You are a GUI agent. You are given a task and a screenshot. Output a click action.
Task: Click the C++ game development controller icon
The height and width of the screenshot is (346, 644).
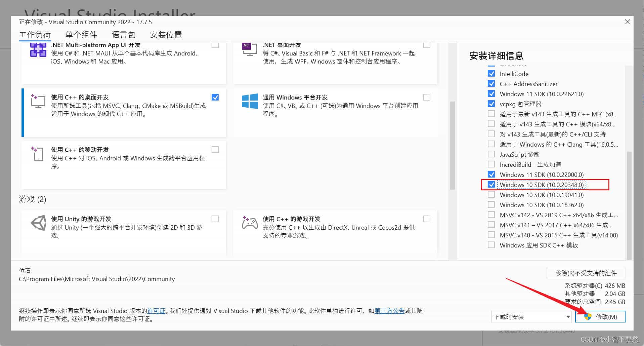pos(250,223)
